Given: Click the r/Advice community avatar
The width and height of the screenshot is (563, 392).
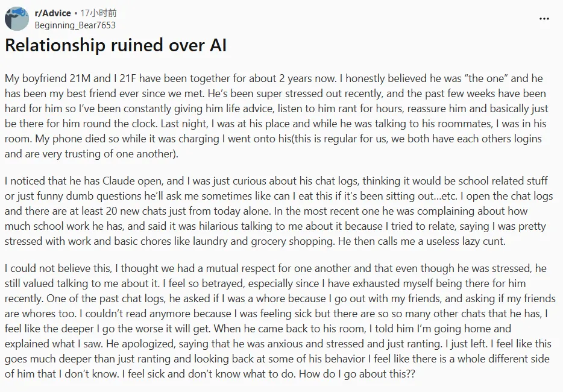Looking at the screenshot, I should click(x=16, y=19).
